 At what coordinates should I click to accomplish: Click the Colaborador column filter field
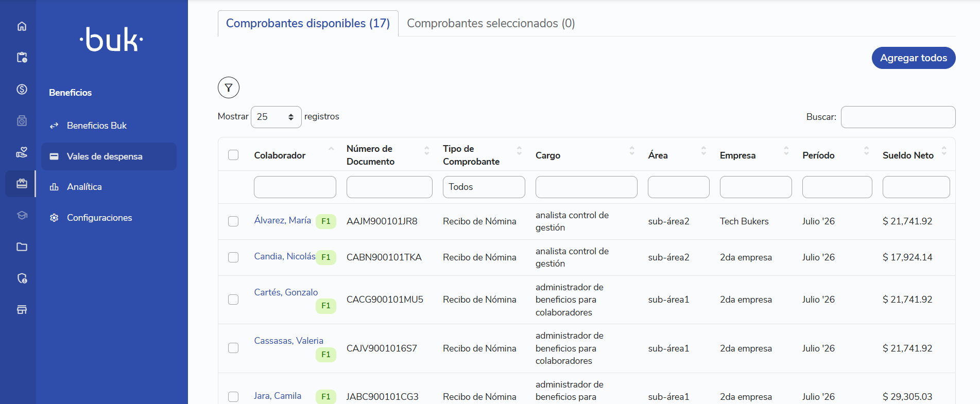pos(295,187)
